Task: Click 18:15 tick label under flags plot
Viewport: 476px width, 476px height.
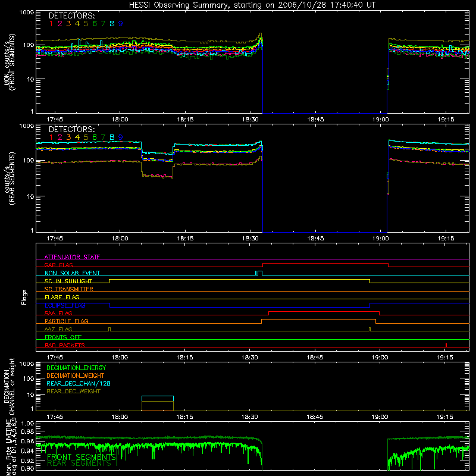Action: (x=184, y=358)
